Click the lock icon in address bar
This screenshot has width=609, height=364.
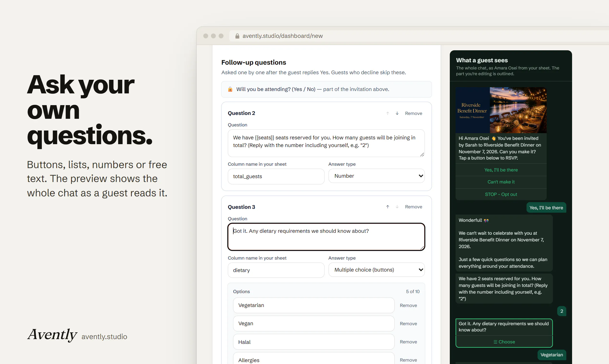coord(237,36)
